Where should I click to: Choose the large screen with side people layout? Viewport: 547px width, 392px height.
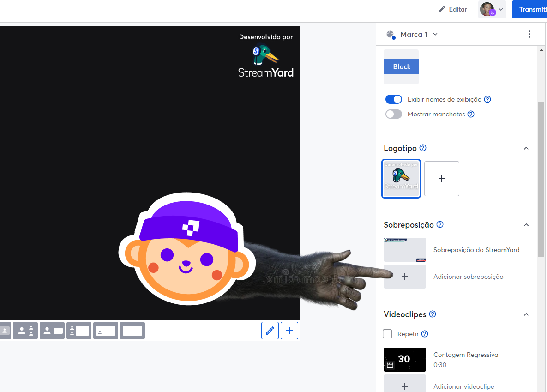click(x=79, y=331)
